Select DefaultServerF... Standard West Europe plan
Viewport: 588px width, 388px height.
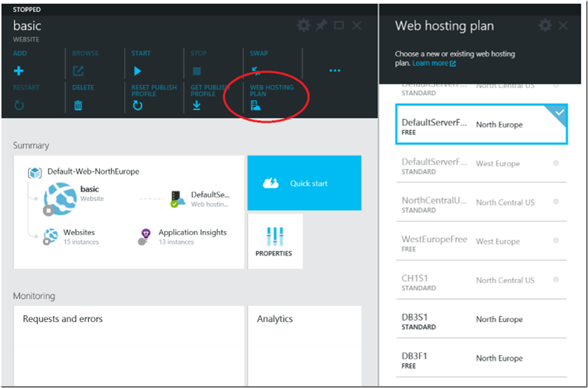pos(481,163)
